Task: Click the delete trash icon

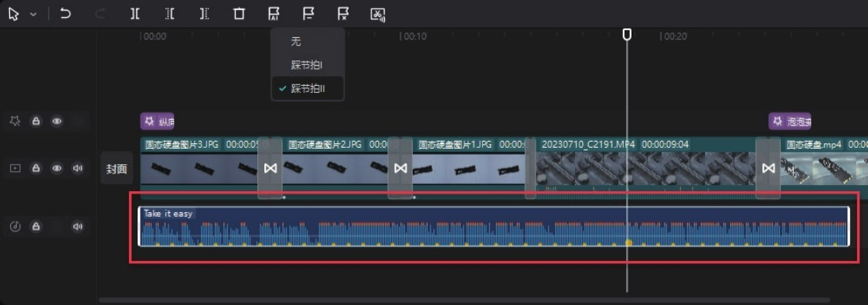Action: click(239, 14)
